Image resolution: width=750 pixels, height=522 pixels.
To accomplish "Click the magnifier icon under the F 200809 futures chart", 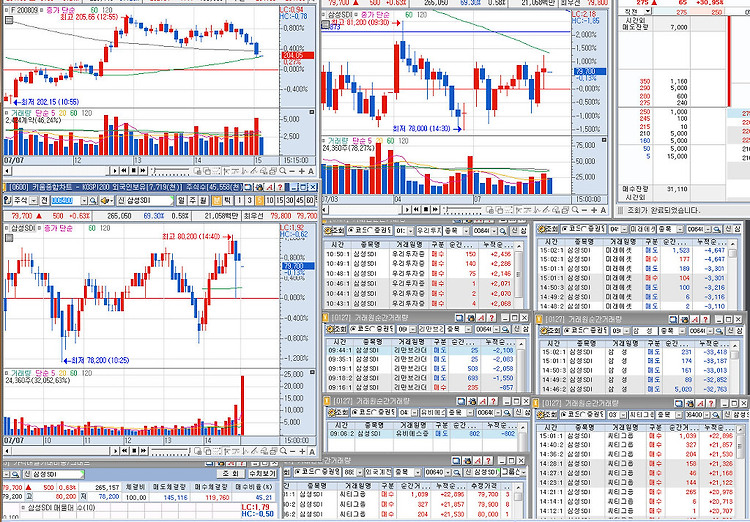I will tap(283, 171).
